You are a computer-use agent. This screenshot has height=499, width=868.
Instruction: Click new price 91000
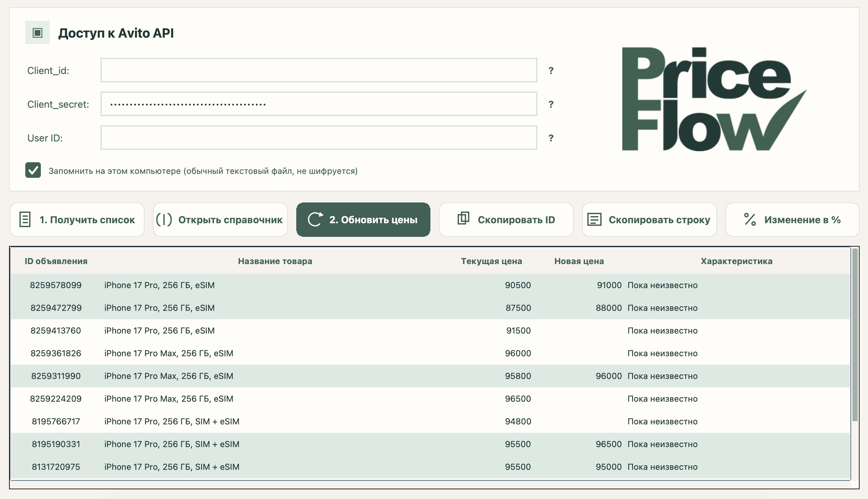(609, 285)
